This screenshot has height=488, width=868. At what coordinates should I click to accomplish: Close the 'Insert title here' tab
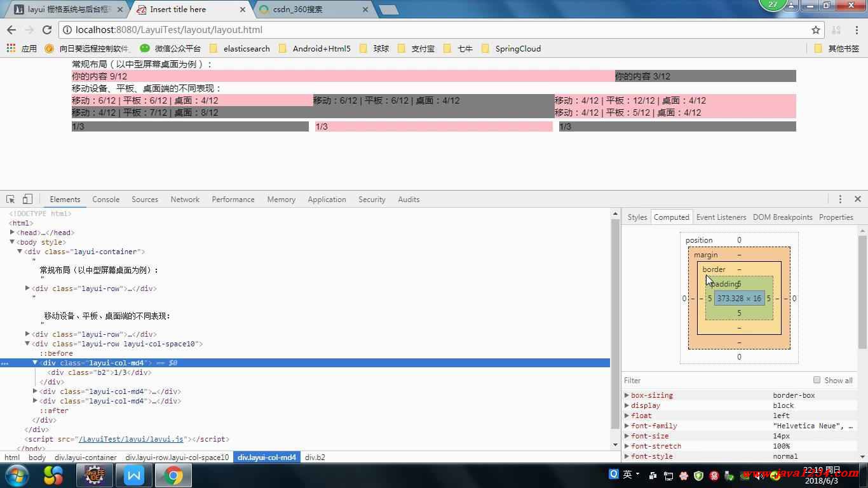[243, 10]
